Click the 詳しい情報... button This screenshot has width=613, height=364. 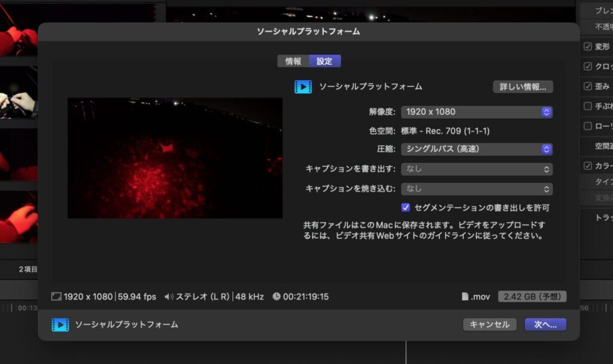point(523,87)
